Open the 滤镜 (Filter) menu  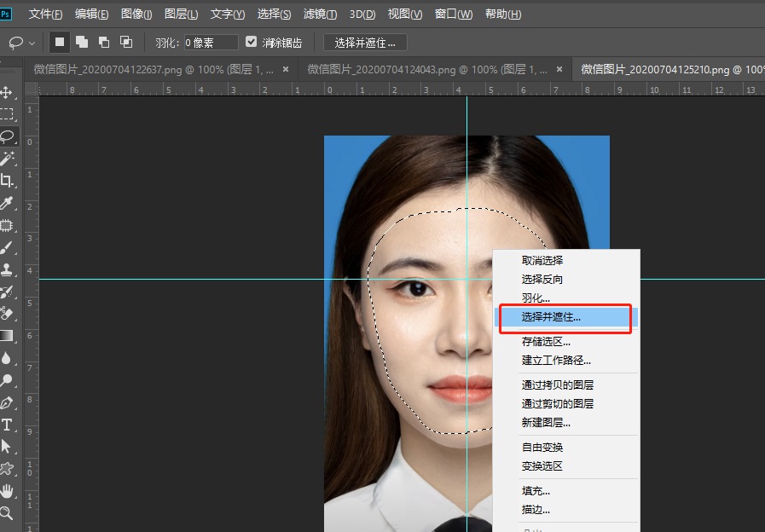coord(320,14)
